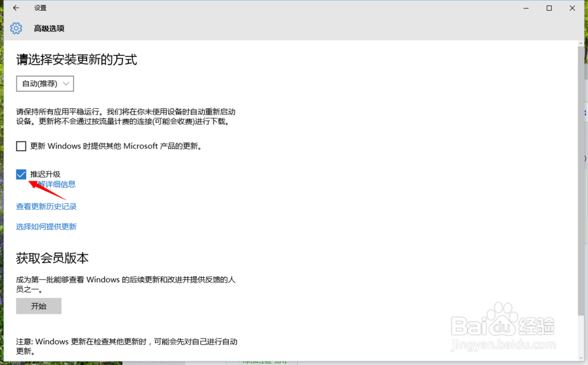Open 选择如何提供更新 link

tap(46, 227)
